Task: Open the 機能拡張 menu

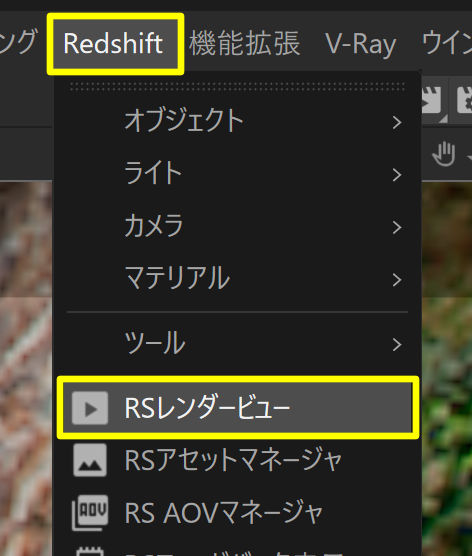Action: click(245, 44)
